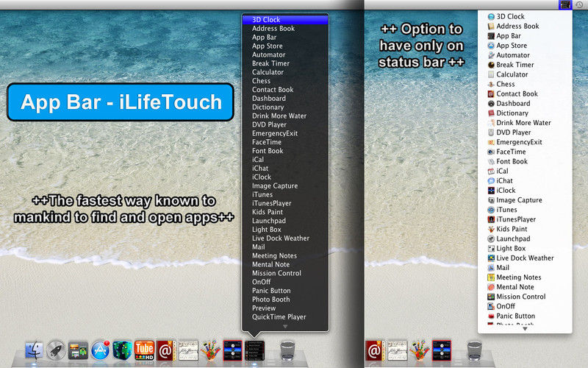Open the Time Machine status bar icon
Viewport: 588px width, 368px height.
click(580, 5)
